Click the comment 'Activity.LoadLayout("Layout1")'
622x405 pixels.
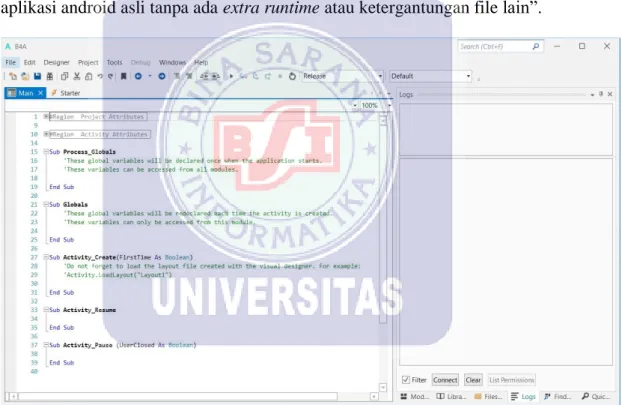pos(118,274)
